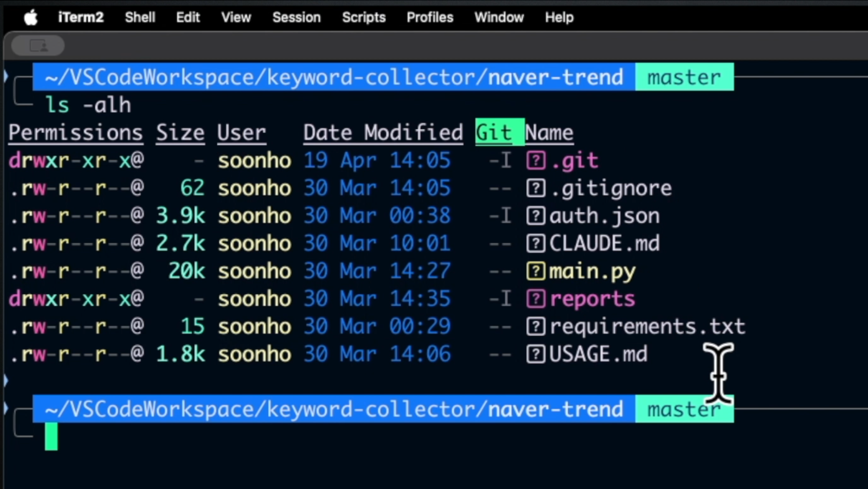Open the Help menu
Screen dimensions: 868x489
point(559,17)
